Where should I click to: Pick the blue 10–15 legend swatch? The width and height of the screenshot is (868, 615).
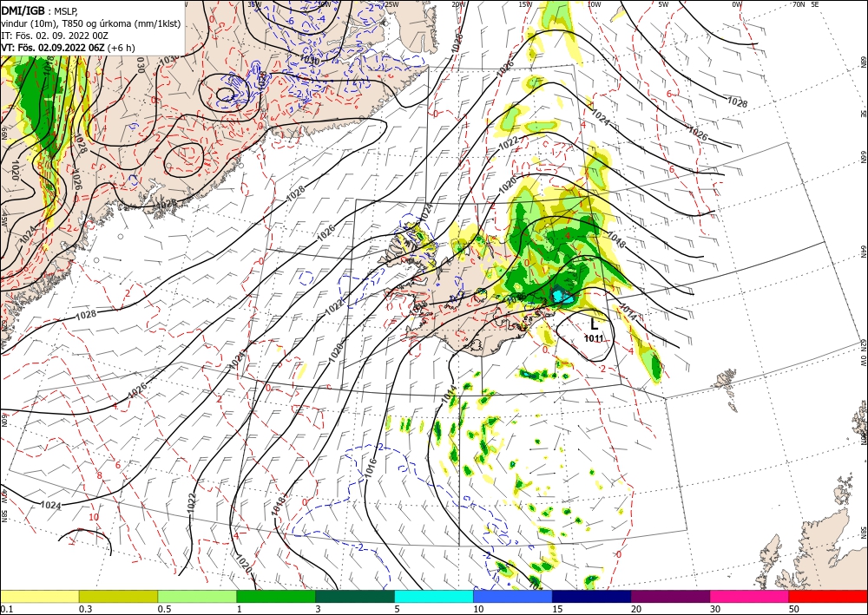[513, 596]
